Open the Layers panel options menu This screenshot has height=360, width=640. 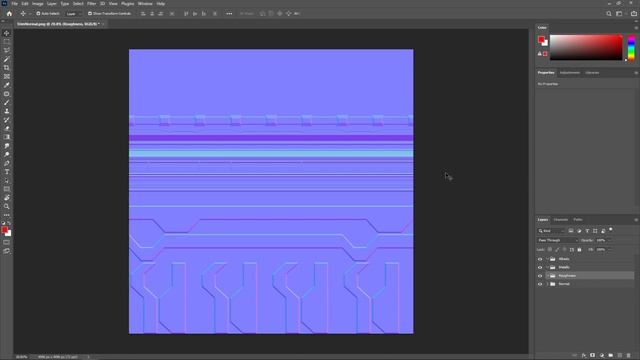[636, 220]
